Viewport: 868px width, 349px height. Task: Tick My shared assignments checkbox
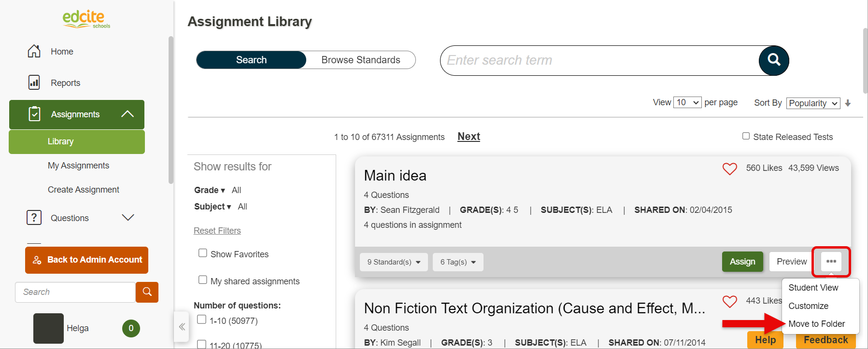pos(203,280)
